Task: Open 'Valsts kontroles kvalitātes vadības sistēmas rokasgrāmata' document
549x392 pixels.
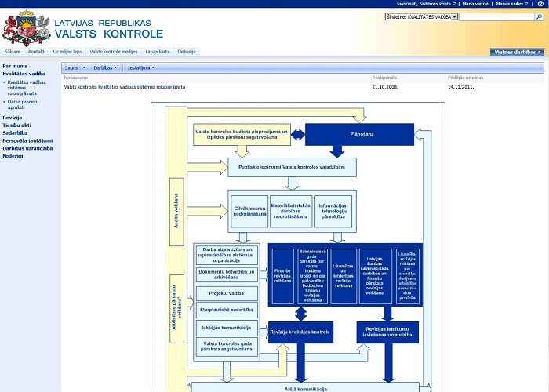Action: 125,87
